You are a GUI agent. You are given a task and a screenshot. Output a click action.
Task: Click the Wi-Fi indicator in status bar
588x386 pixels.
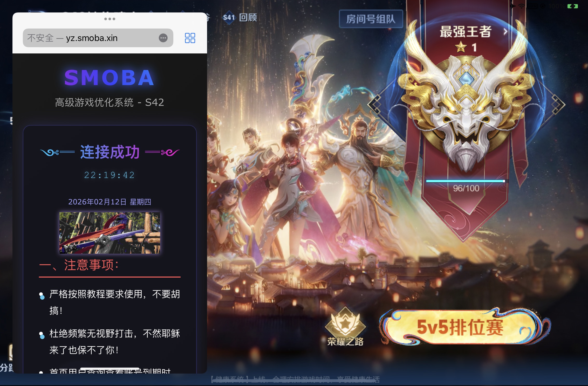pos(521,6)
